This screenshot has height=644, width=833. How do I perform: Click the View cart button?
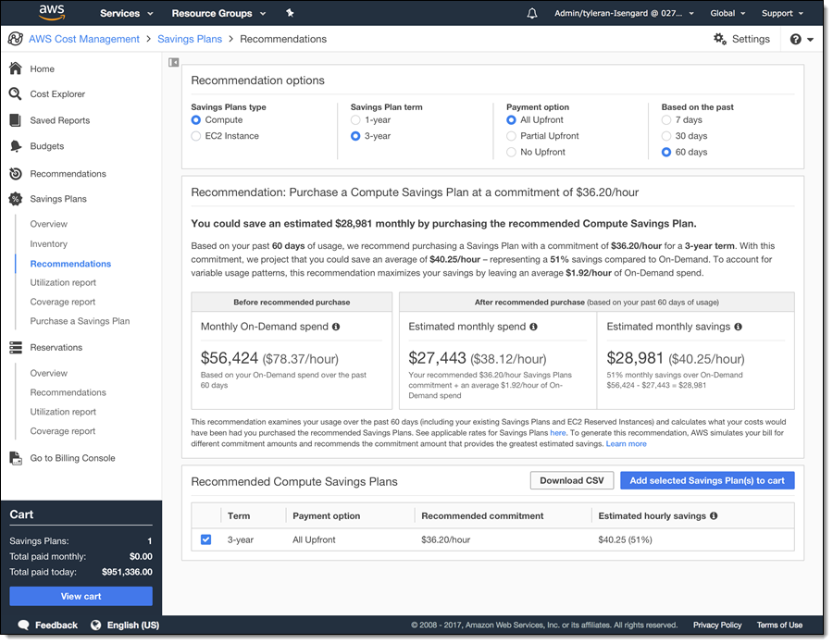point(81,596)
